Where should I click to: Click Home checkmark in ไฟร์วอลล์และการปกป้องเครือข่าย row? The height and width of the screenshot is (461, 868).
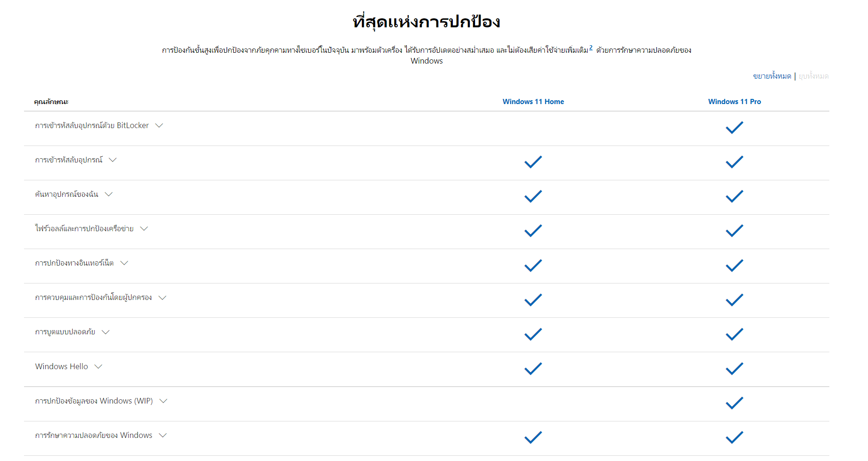tap(533, 231)
